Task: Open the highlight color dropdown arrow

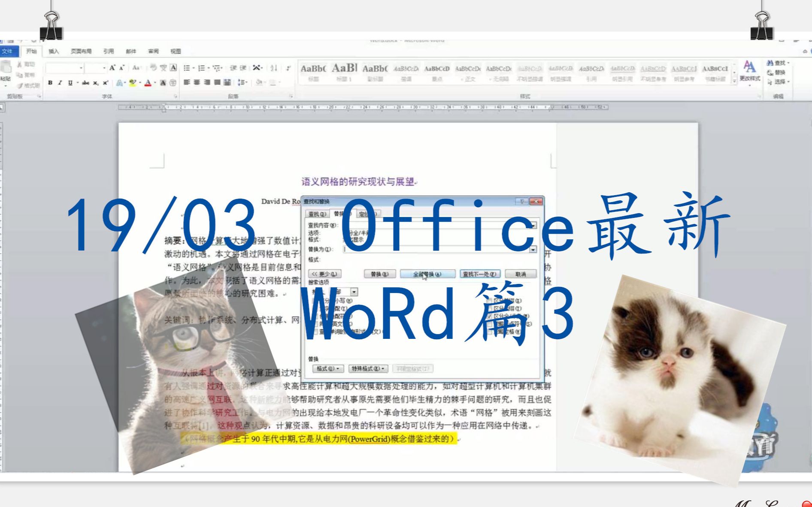Action: pos(140,82)
